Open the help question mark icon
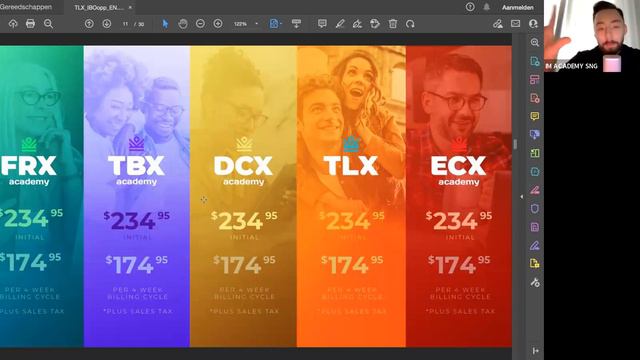This screenshot has width=640, height=360. click(x=470, y=7)
